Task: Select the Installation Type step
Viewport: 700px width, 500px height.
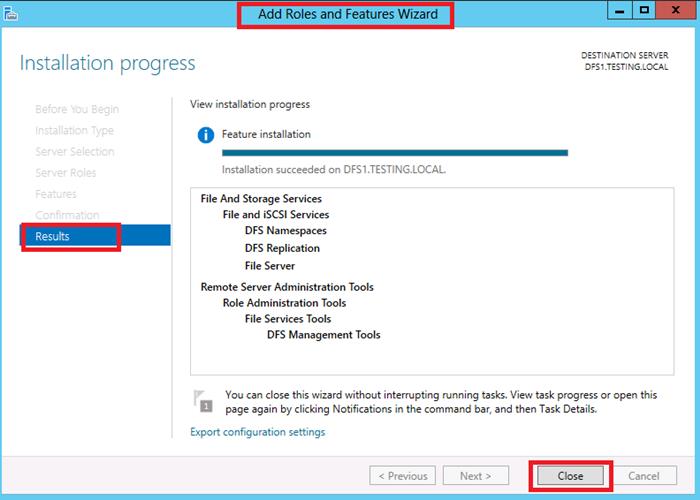Action: tap(74, 130)
